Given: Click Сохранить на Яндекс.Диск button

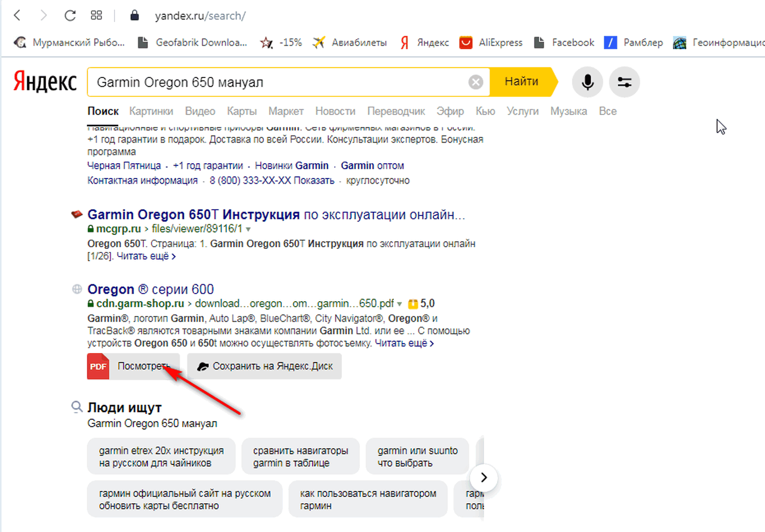Looking at the screenshot, I should [x=264, y=366].
